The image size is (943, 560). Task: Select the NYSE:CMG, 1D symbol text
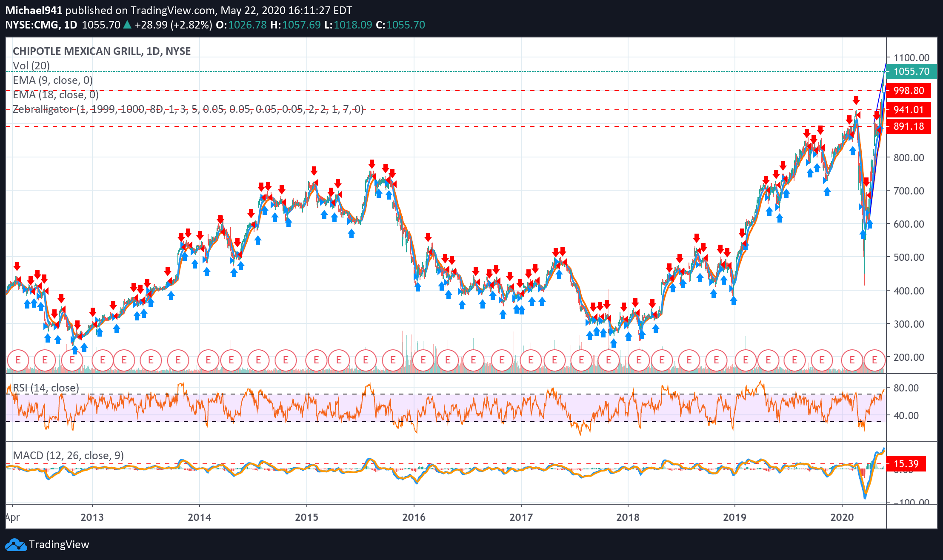click(41, 25)
